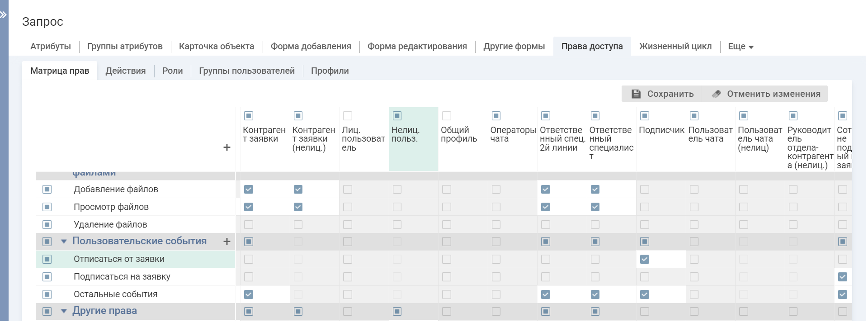Screen dimensions: 868x323
Task: Click the add profile plus icon in header
Action: tap(227, 147)
